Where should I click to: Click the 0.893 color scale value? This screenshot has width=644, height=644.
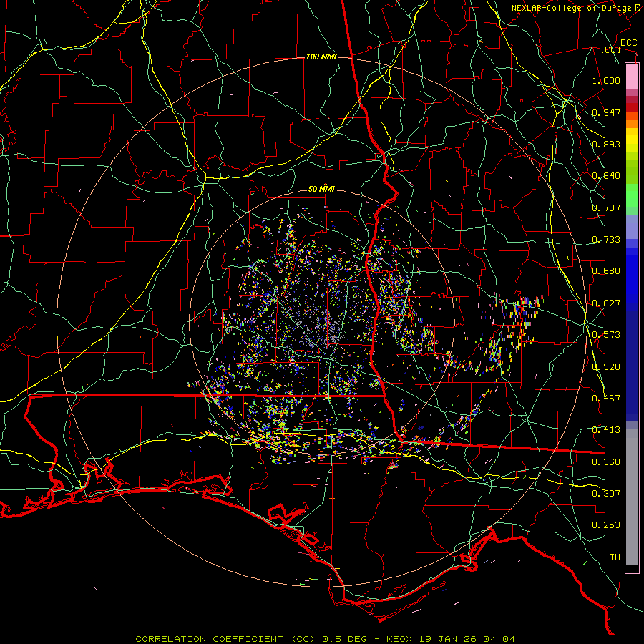(x=606, y=144)
